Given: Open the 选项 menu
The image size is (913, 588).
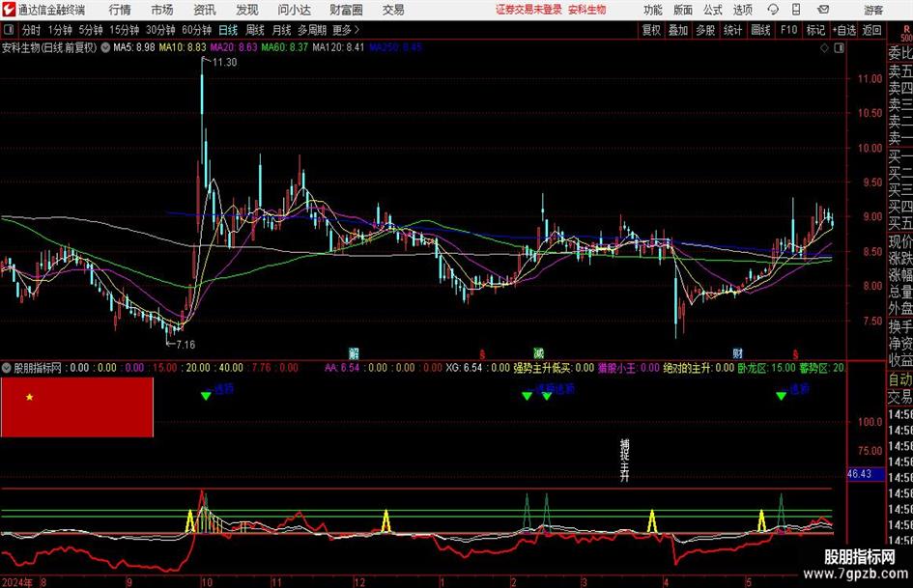Looking at the screenshot, I should click(742, 10).
